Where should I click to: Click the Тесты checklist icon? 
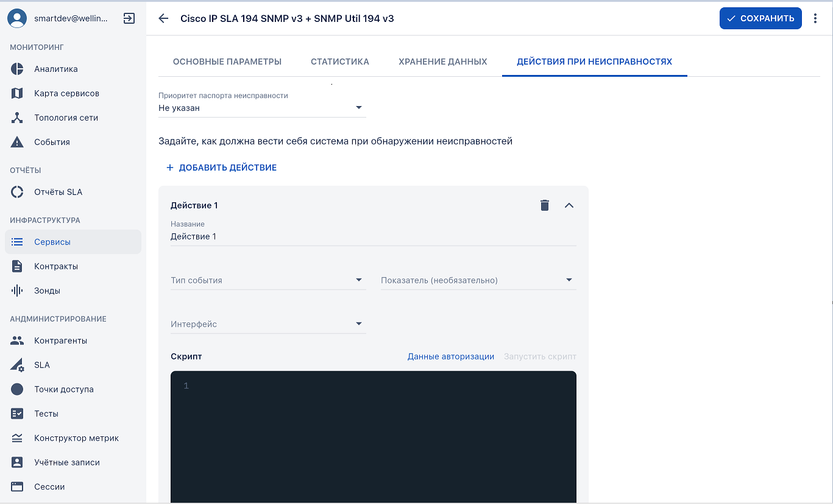[x=17, y=414]
